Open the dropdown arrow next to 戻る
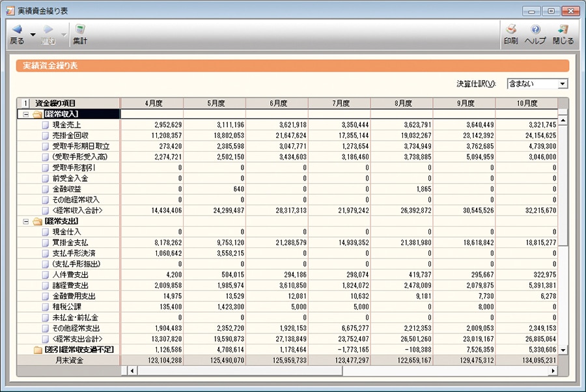Viewport: 586px width, 392px height. pyautogui.click(x=33, y=35)
